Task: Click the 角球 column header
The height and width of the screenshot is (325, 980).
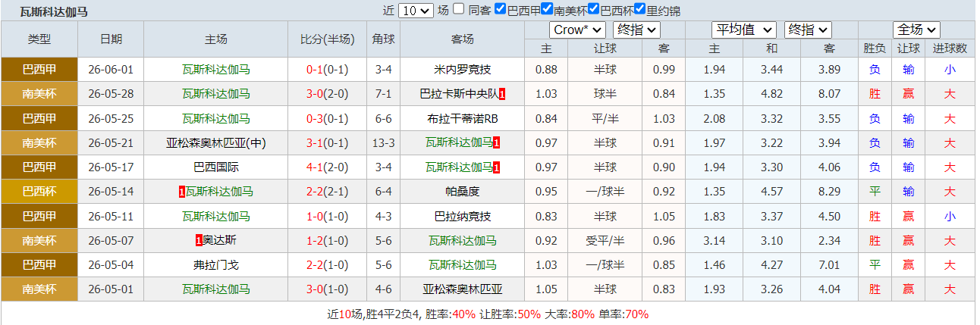Action: 384,39
